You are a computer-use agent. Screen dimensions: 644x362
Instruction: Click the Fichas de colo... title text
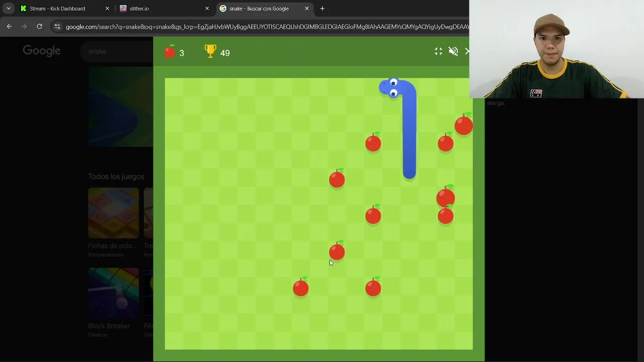[112, 246]
